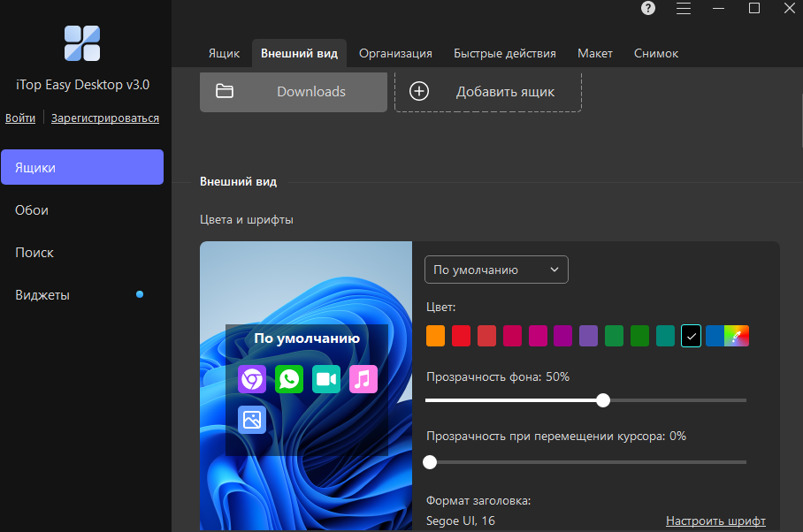The width and height of the screenshot is (803, 532).
Task: Click the iTop Easy Desktop v3.0 title
Action: point(82,85)
